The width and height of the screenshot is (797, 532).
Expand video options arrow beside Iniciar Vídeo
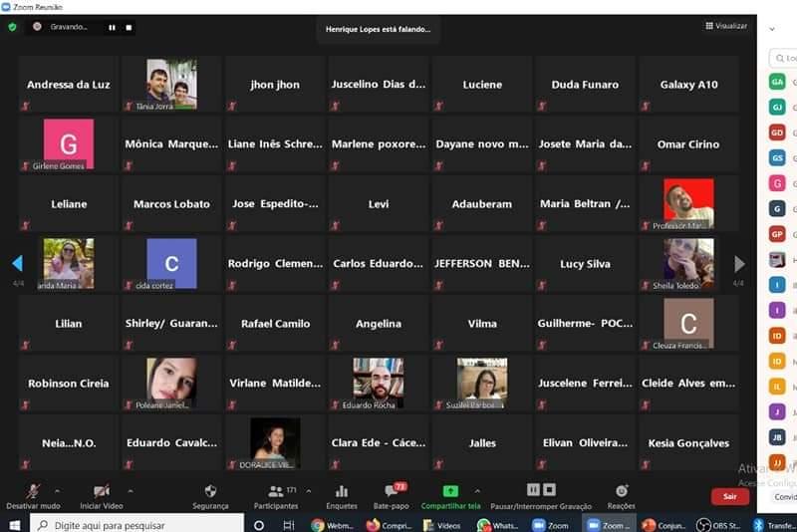[127, 491]
